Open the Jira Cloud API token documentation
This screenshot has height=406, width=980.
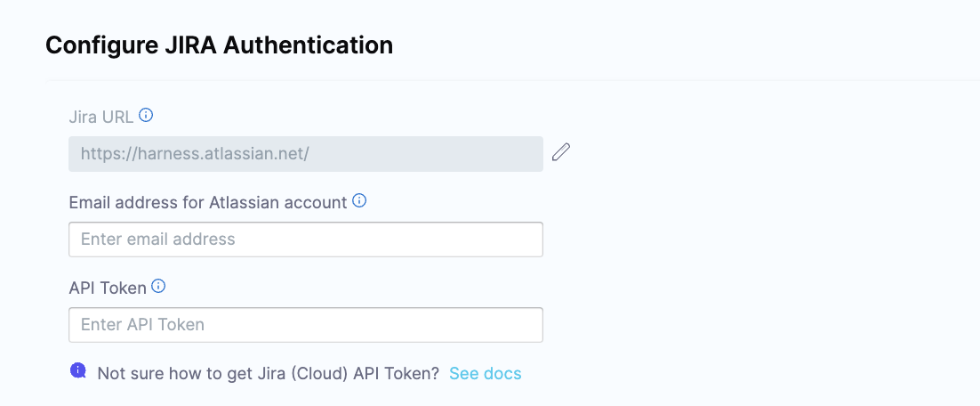[485, 373]
